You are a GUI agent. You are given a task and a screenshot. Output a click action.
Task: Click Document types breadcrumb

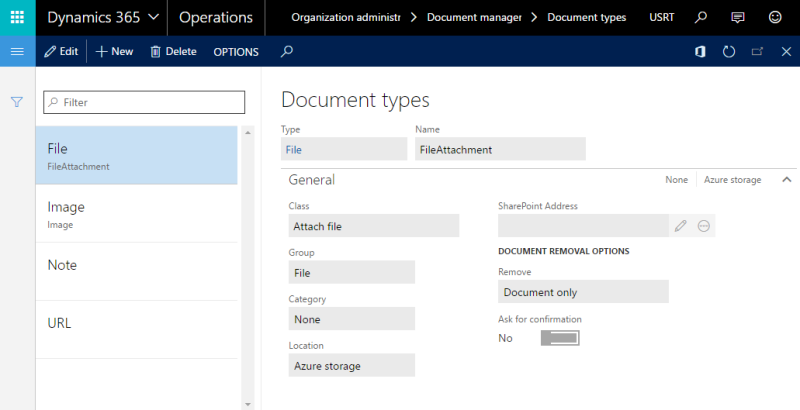(x=587, y=17)
